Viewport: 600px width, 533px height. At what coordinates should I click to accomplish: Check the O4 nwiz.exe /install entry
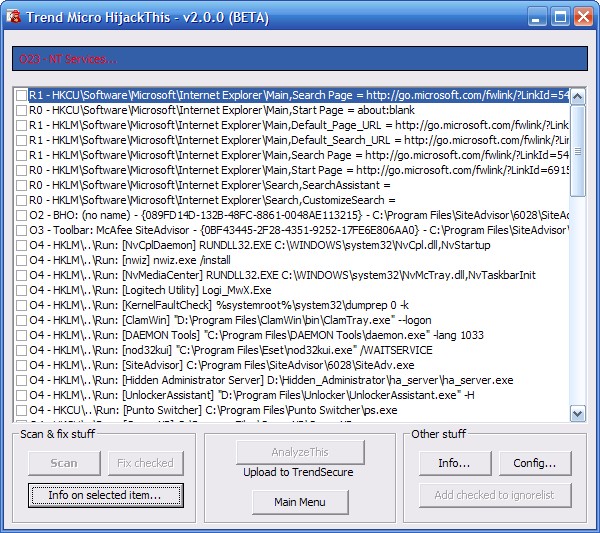click(x=21, y=260)
